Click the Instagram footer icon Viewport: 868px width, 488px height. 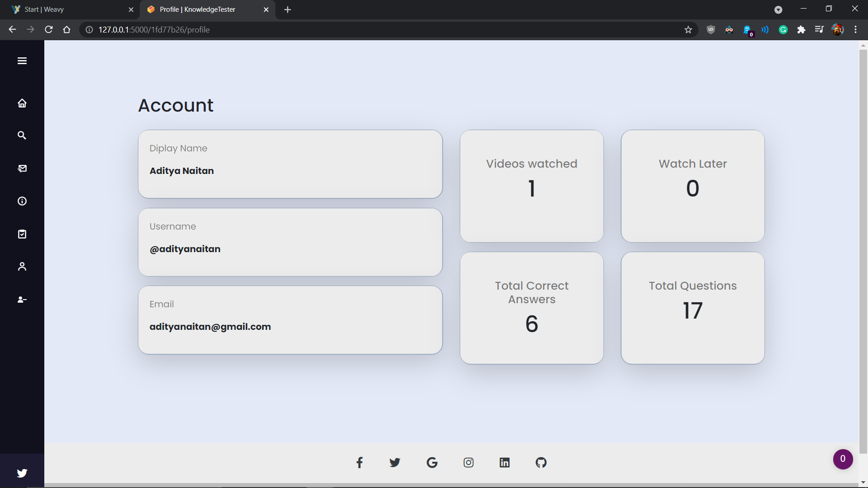468,462
